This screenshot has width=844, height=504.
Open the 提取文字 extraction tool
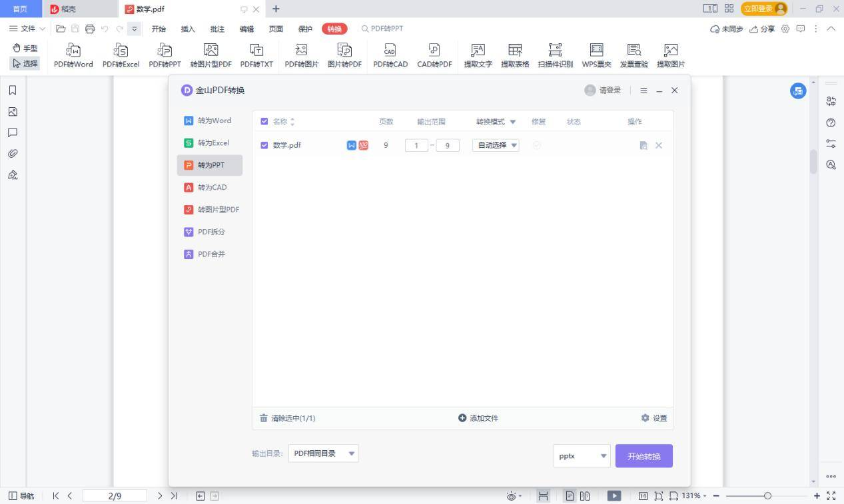(x=477, y=55)
